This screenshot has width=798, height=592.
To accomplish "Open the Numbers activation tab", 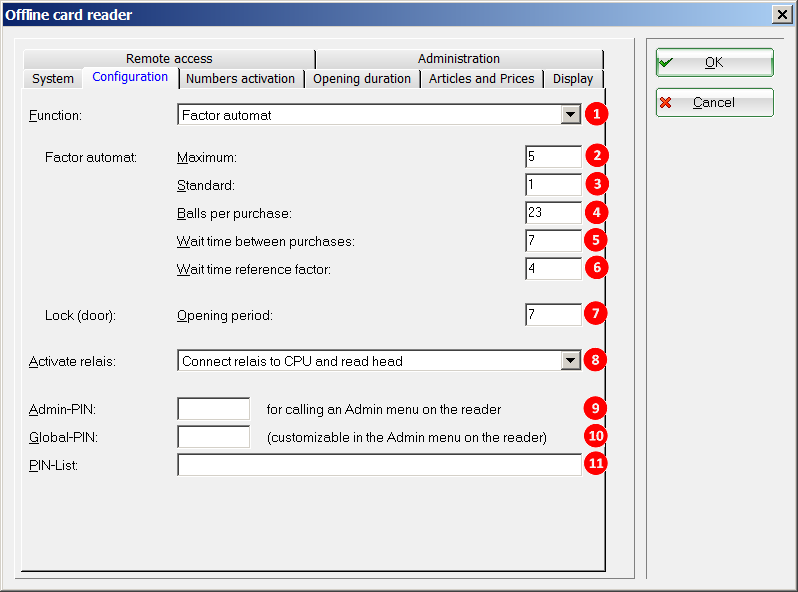I will pyautogui.click(x=240, y=79).
